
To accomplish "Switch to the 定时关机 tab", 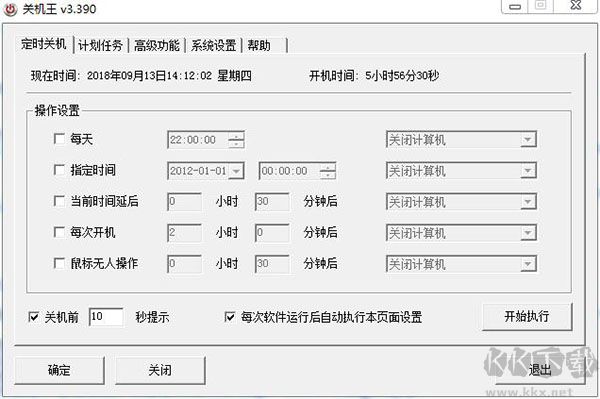I will pos(44,44).
